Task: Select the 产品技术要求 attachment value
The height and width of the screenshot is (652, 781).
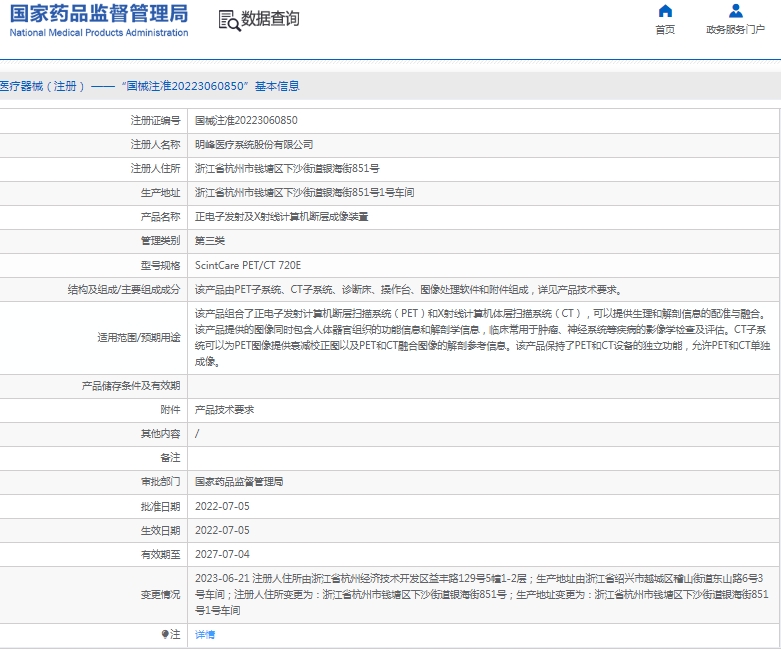Action: pos(224,409)
